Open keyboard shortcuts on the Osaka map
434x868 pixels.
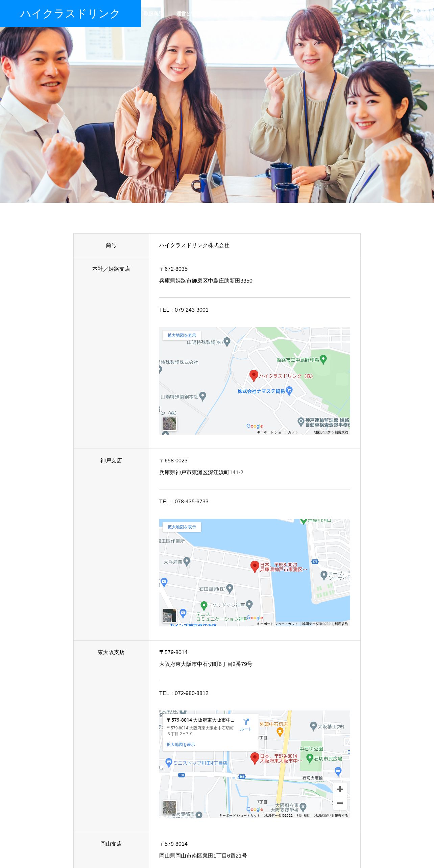tap(239, 815)
